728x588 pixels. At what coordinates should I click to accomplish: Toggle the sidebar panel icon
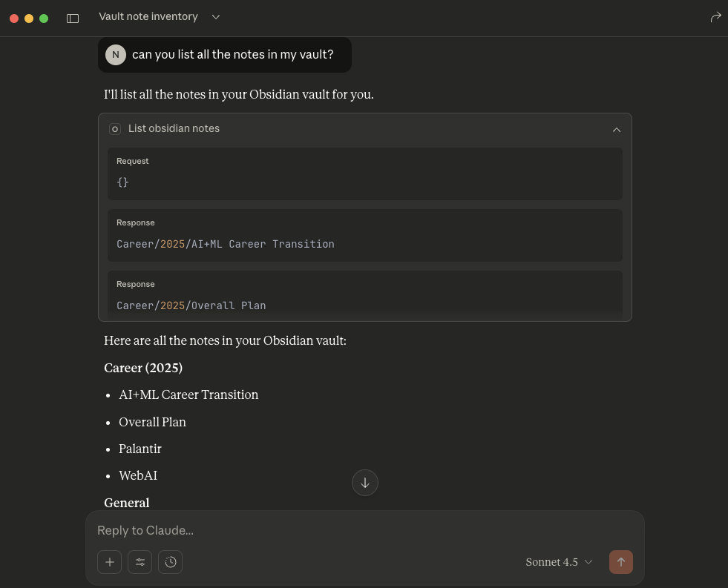(73, 18)
